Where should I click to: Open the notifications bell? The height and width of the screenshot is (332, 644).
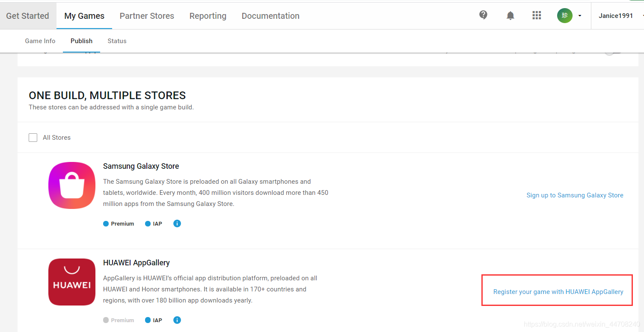click(x=510, y=16)
